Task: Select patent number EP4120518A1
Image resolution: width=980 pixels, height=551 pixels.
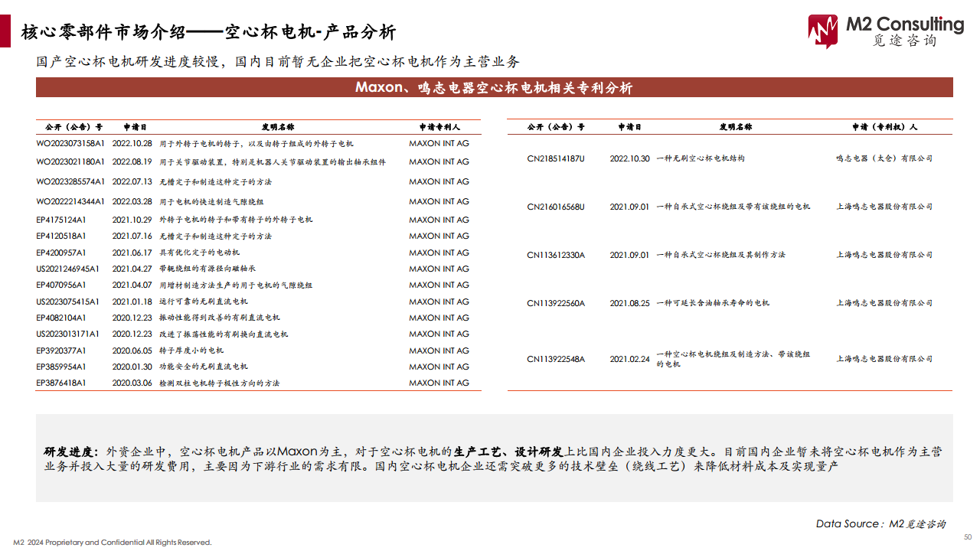Action: (61, 236)
